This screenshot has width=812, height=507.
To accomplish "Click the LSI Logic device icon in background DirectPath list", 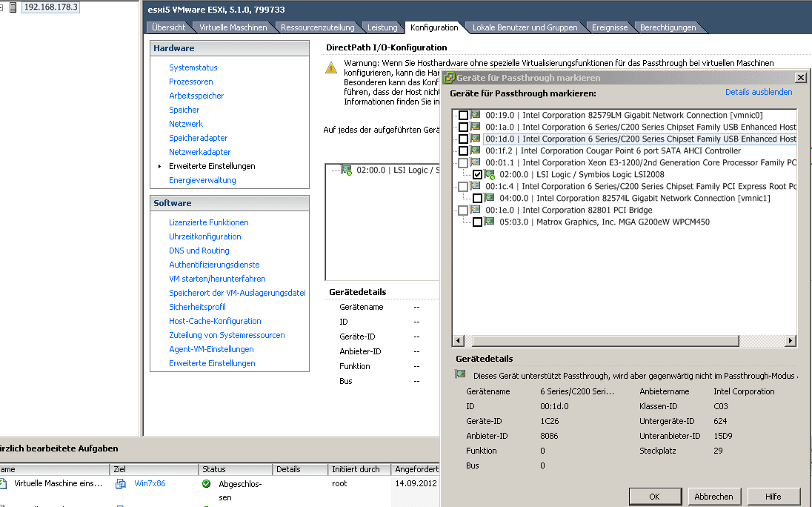I will click(x=347, y=170).
